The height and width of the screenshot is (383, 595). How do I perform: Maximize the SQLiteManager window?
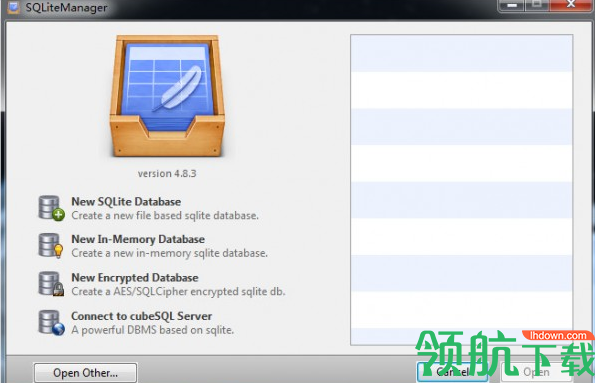[x=537, y=5]
